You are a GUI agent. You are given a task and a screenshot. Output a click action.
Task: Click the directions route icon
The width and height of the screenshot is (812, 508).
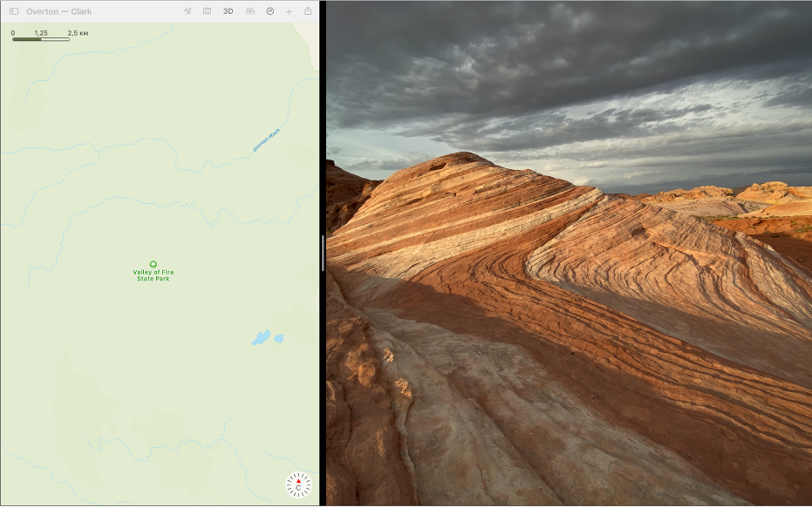(270, 11)
